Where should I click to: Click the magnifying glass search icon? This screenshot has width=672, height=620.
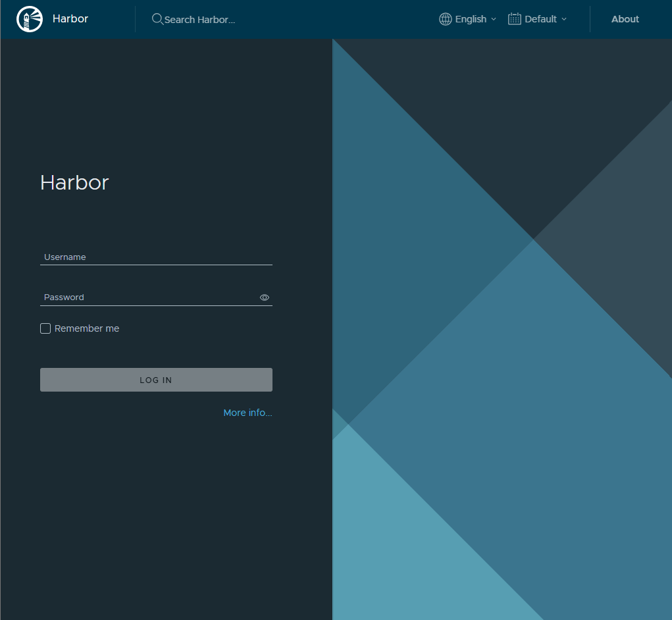tap(157, 19)
